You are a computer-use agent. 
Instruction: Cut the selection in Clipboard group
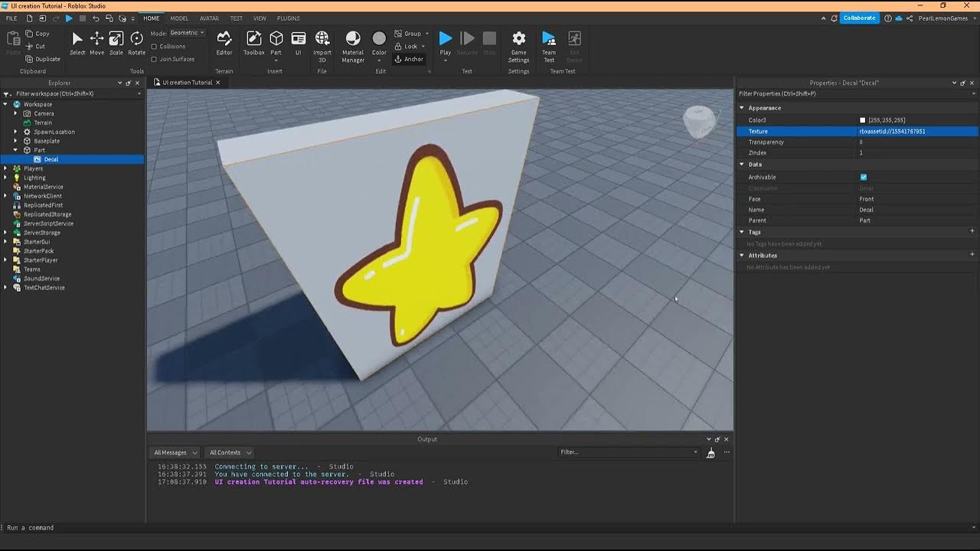pos(35,46)
